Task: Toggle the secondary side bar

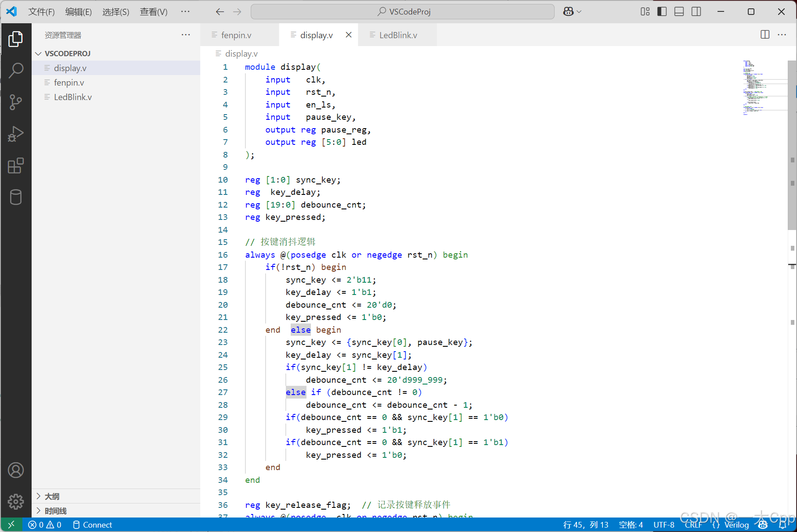Action: coord(696,12)
